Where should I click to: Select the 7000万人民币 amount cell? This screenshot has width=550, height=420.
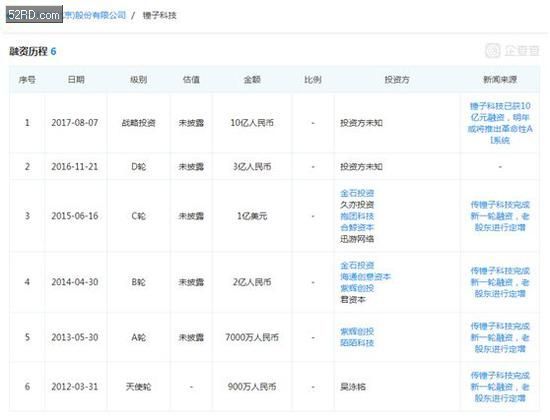252,338
